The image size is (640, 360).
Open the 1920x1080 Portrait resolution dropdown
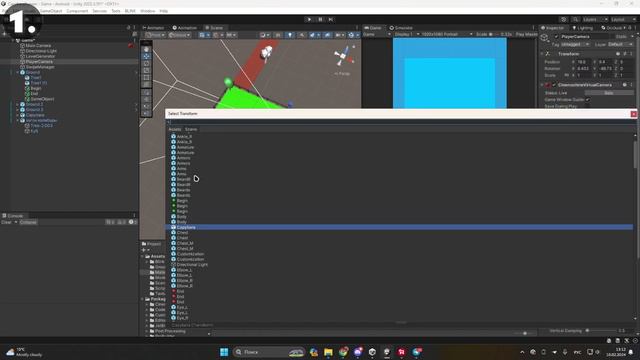point(447,34)
